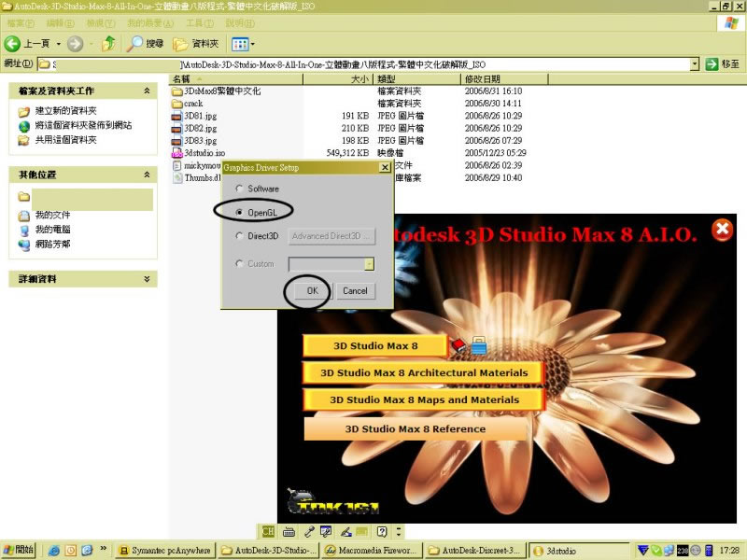
Task: Open the 說明(H) menu
Action: (x=240, y=23)
